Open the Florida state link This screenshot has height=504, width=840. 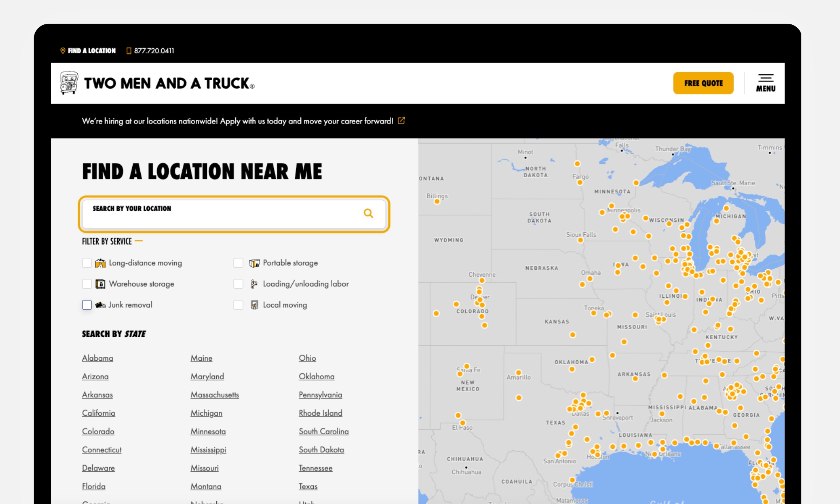click(94, 486)
